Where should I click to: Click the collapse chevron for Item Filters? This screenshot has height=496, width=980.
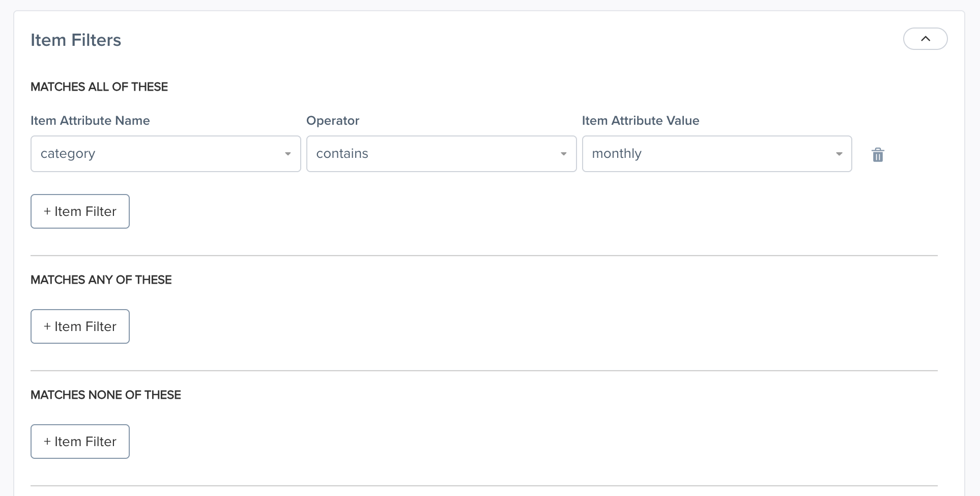click(x=925, y=38)
